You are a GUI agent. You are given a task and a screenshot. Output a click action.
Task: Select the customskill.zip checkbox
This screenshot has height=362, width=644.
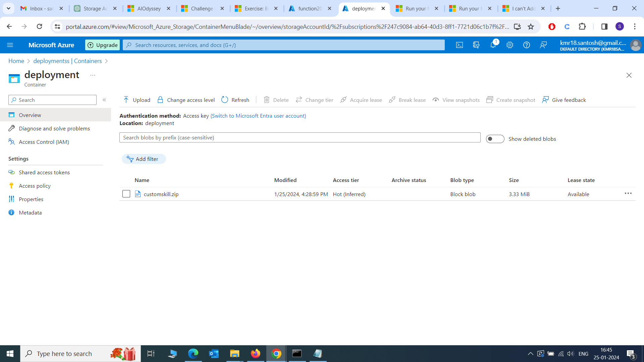(126, 194)
